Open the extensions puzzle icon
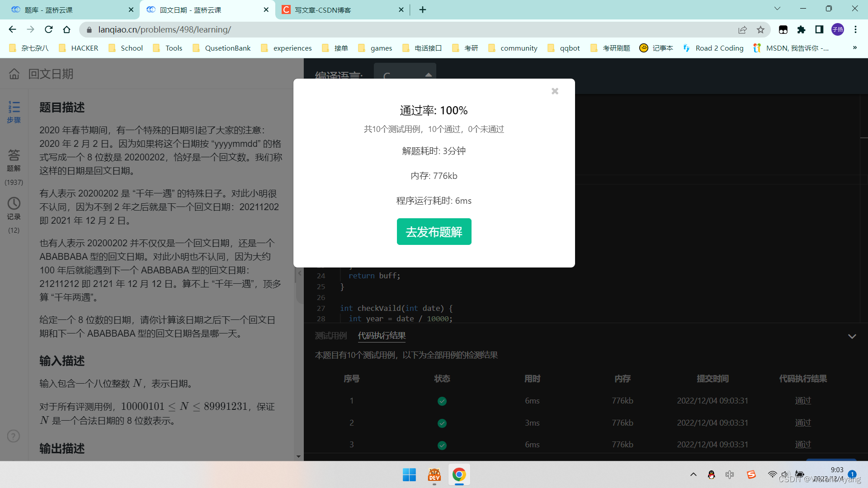The height and width of the screenshot is (488, 868). [x=801, y=29]
